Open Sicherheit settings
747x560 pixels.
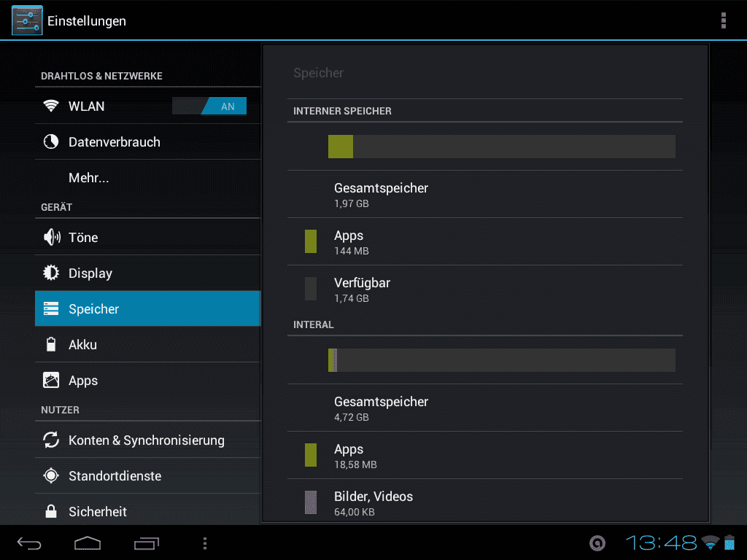point(147,511)
